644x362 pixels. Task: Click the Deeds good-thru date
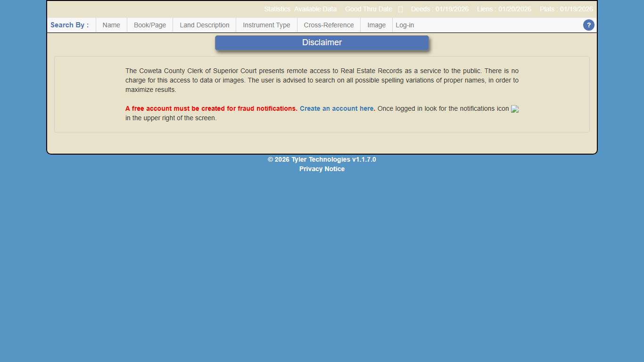[439, 9]
